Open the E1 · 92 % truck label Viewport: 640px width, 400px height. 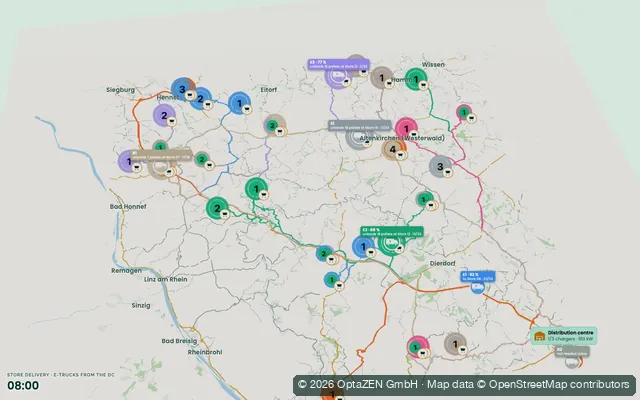tap(478, 276)
